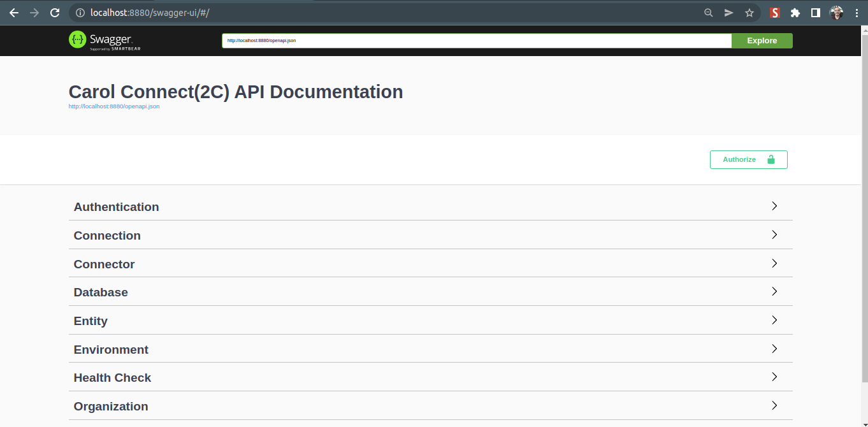Click the site information icon in address bar
The width and height of the screenshot is (868, 427).
[80, 13]
